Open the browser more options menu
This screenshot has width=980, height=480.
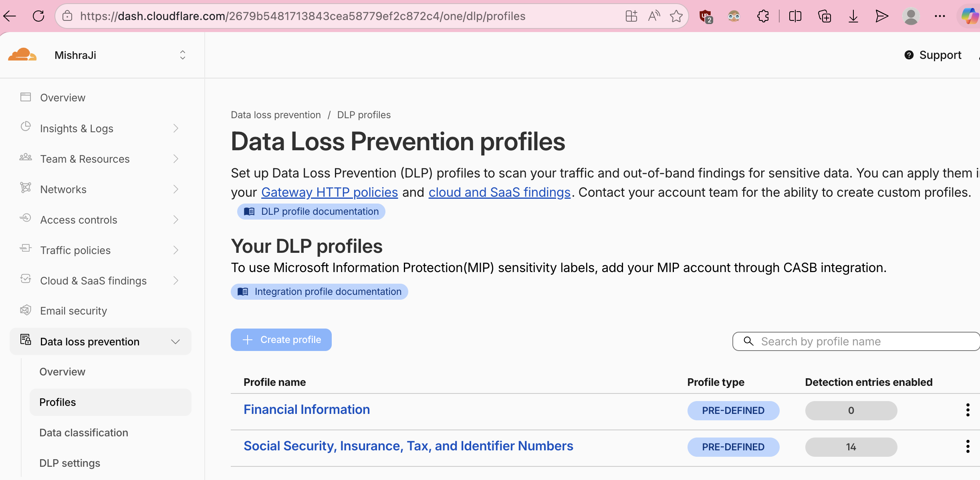pos(940,16)
